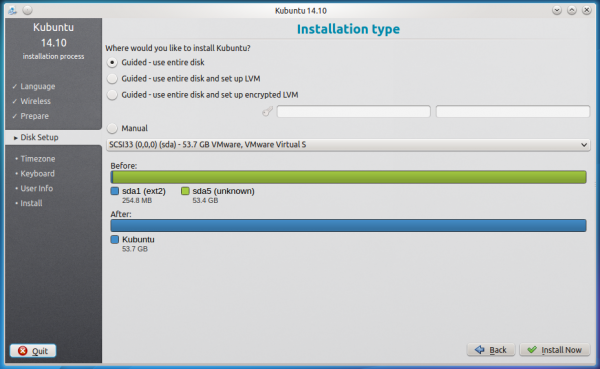
Task: Click the second passphrase confirmation field
Action: click(x=513, y=111)
